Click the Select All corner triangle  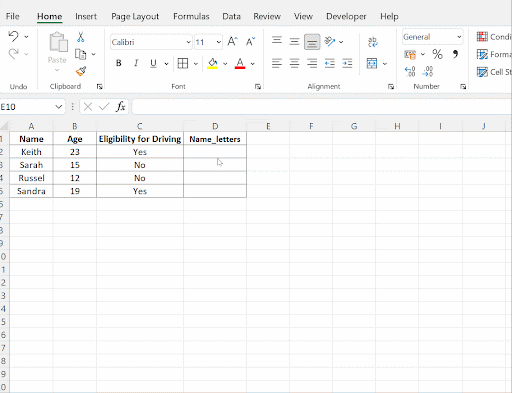[x=4, y=126]
